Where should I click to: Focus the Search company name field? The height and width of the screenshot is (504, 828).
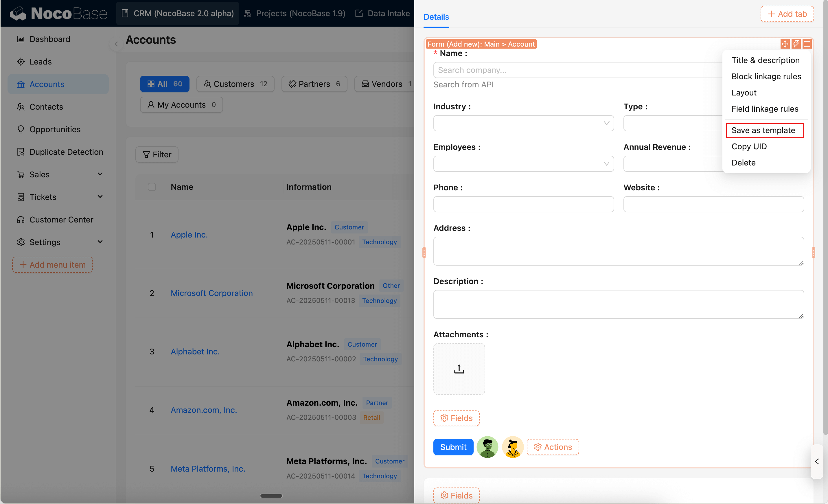tap(578, 70)
